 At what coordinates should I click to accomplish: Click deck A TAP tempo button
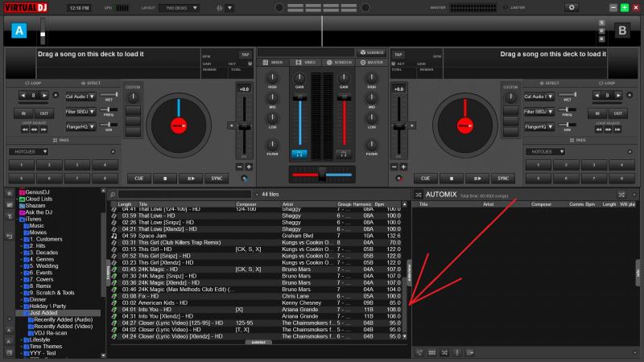coord(246,54)
